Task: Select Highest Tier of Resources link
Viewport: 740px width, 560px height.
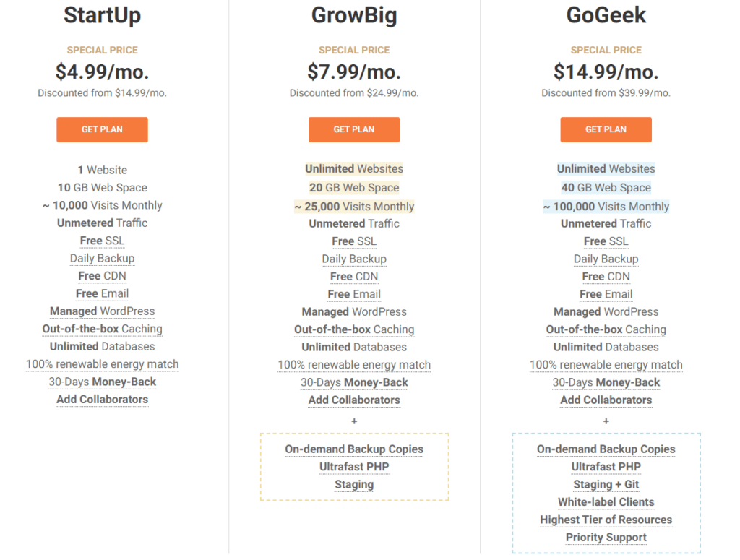Action: pyautogui.click(x=606, y=520)
